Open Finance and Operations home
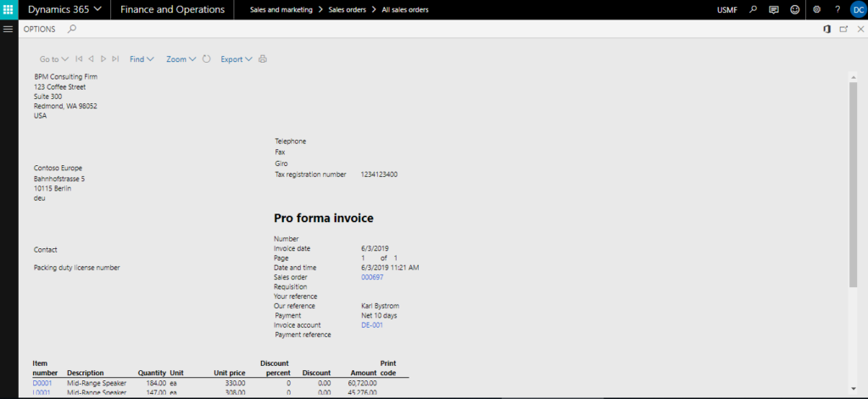 coord(172,9)
